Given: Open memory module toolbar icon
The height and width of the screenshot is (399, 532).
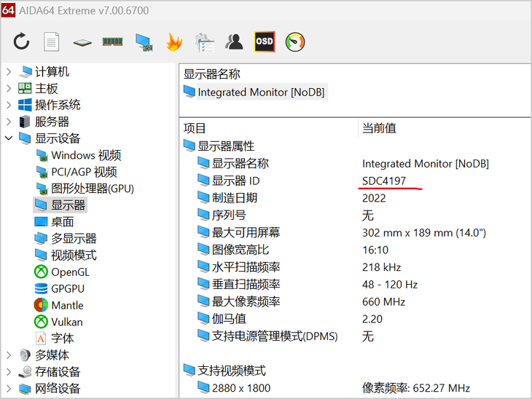Looking at the screenshot, I should [112, 42].
